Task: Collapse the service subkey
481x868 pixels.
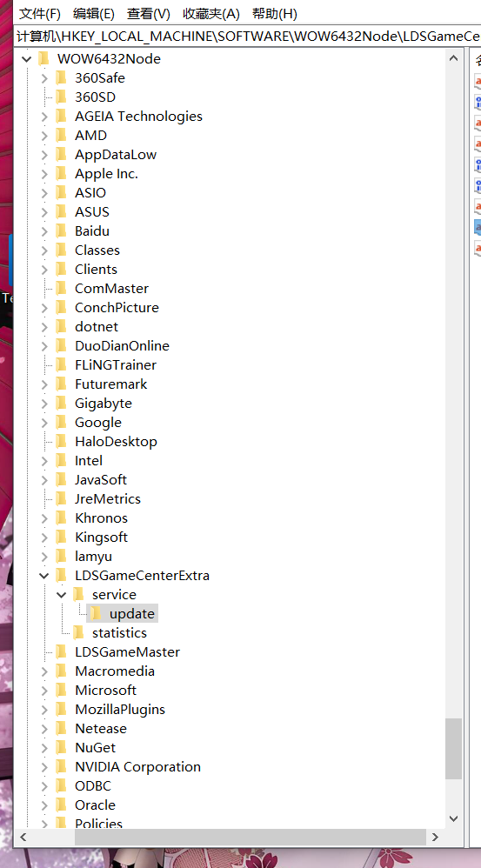Action: pos(62,595)
